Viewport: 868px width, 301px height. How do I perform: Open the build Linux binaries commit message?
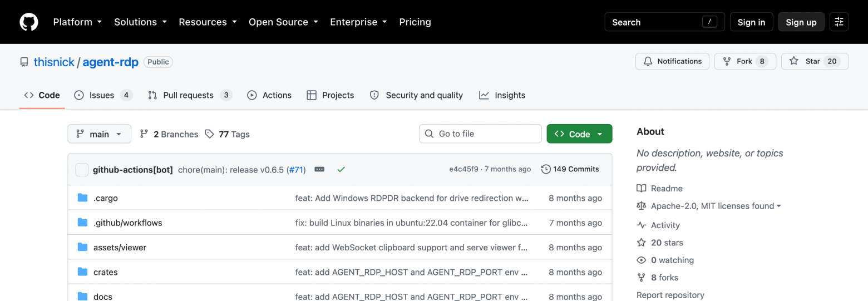pos(412,223)
